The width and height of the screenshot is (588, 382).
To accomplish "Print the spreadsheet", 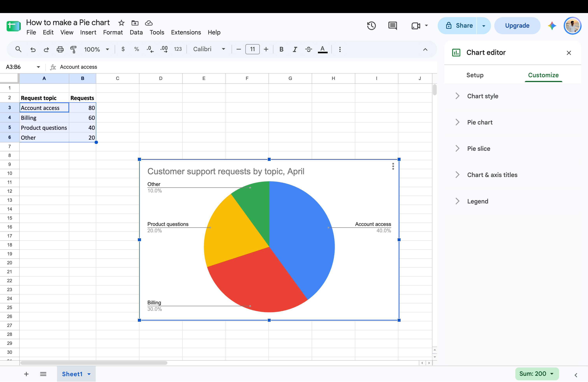I will (x=60, y=49).
